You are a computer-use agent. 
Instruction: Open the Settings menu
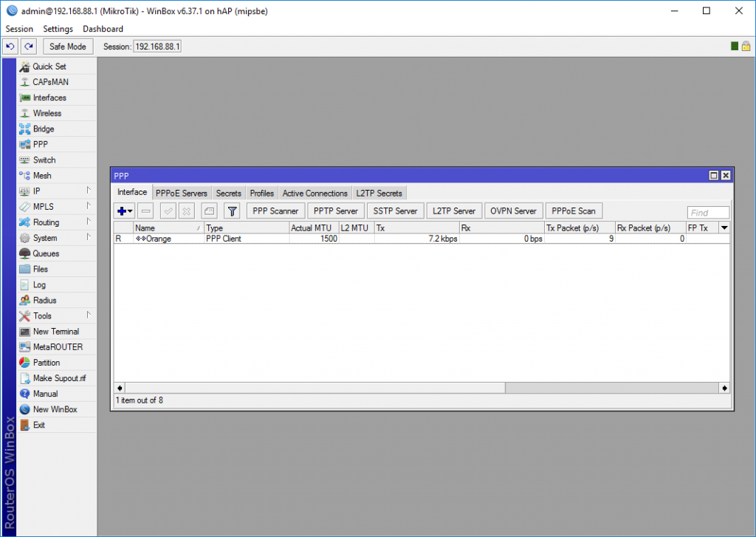click(58, 29)
